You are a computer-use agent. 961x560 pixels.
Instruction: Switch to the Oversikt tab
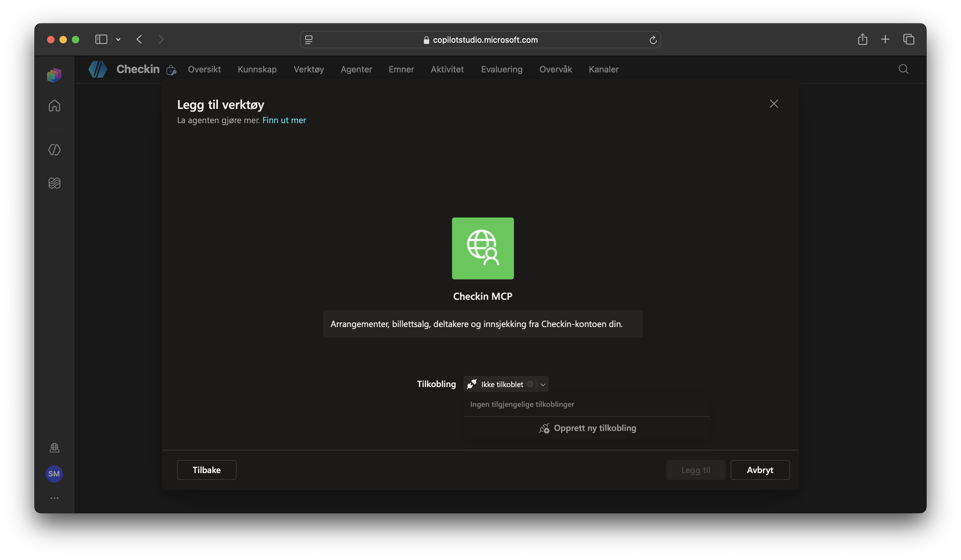pos(204,69)
